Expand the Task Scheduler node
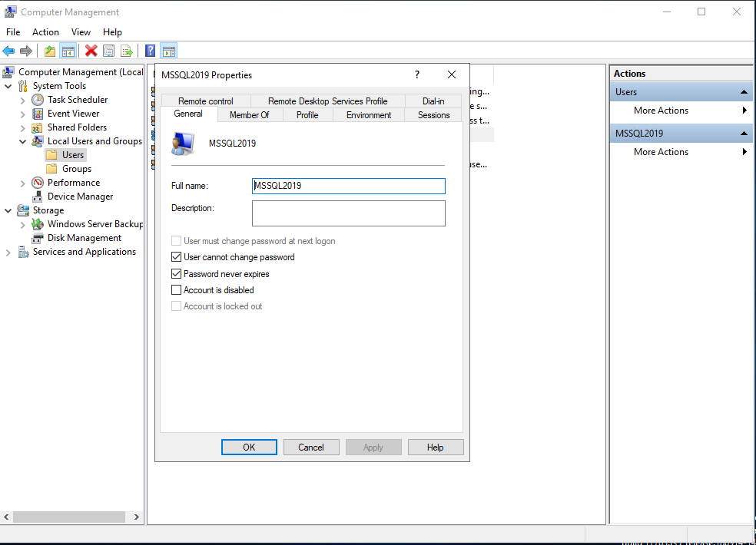 coord(22,101)
